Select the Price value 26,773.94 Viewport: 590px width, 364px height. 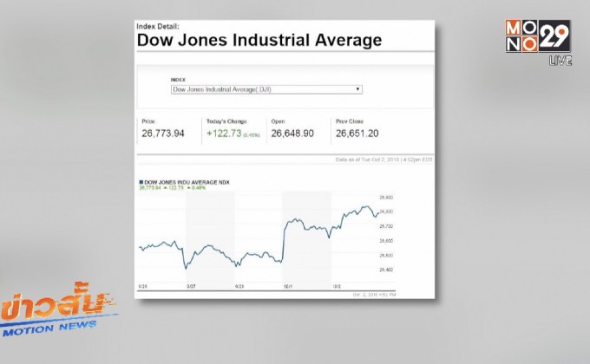(x=163, y=133)
